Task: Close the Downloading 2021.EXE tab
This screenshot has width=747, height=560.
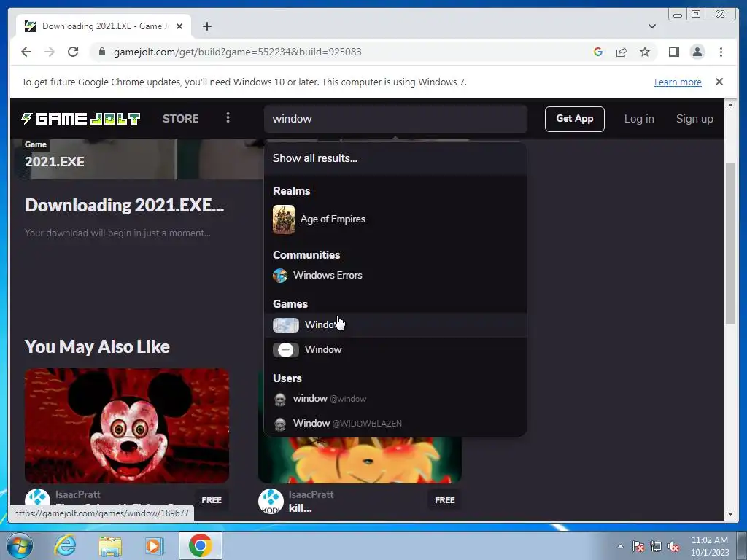Action: click(x=179, y=26)
